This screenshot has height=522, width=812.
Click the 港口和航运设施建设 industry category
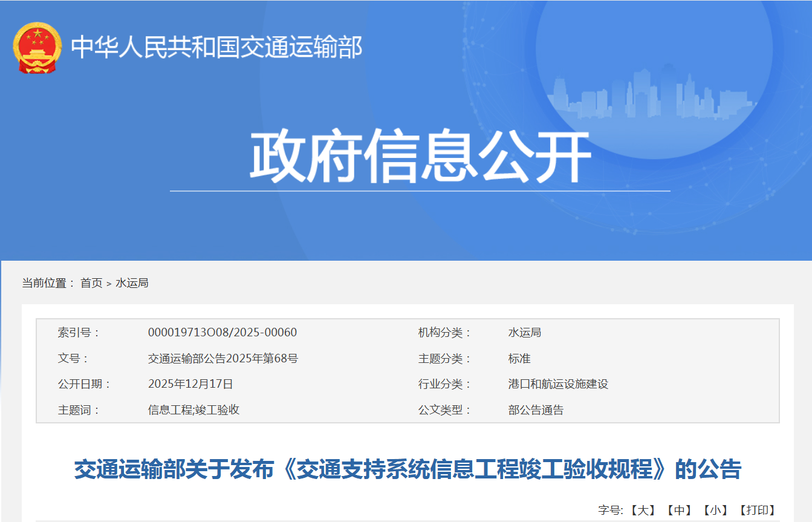point(557,384)
